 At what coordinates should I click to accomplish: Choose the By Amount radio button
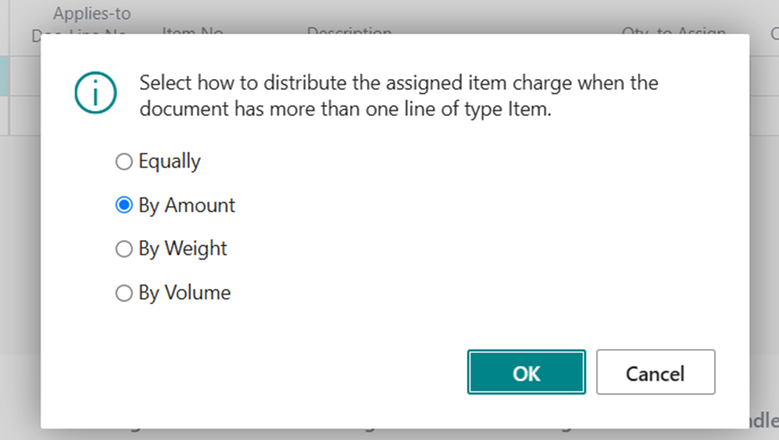(124, 205)
